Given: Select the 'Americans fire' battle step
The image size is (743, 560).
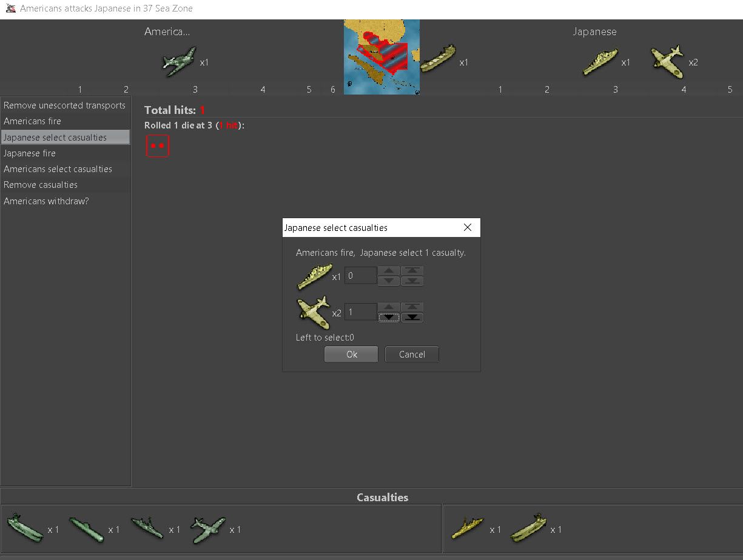Looking at the screenshot, I should (33, 121).
